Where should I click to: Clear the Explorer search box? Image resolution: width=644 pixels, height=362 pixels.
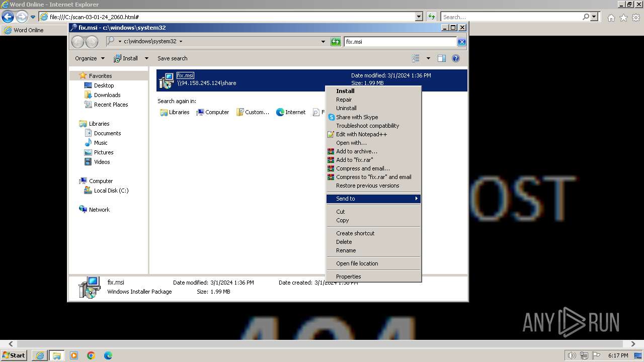pyautogui.click(x=461, y=42)
